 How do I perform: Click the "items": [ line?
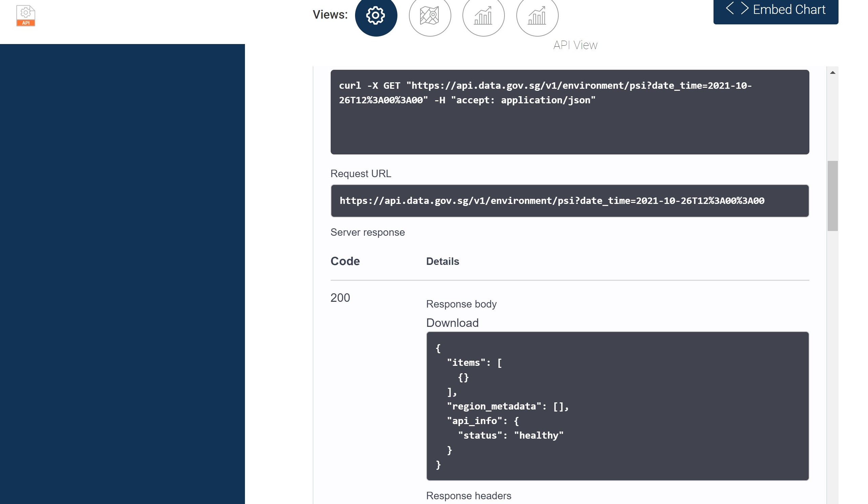pyautogui.click(x=475, y=363)
